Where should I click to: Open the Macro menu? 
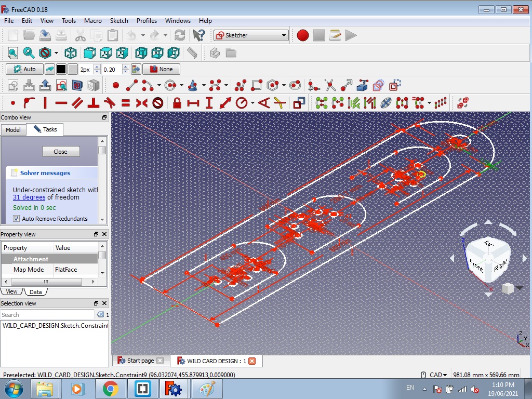pyautogui.click(x=92, y=21)
